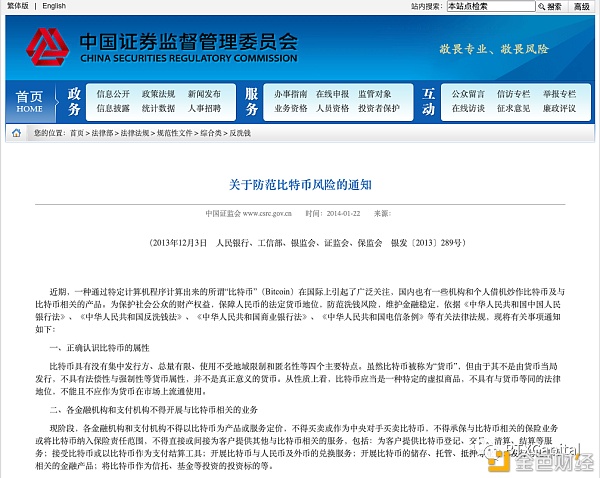
Task: Open 投资者保护 under 服务
Action: (379, 108)
